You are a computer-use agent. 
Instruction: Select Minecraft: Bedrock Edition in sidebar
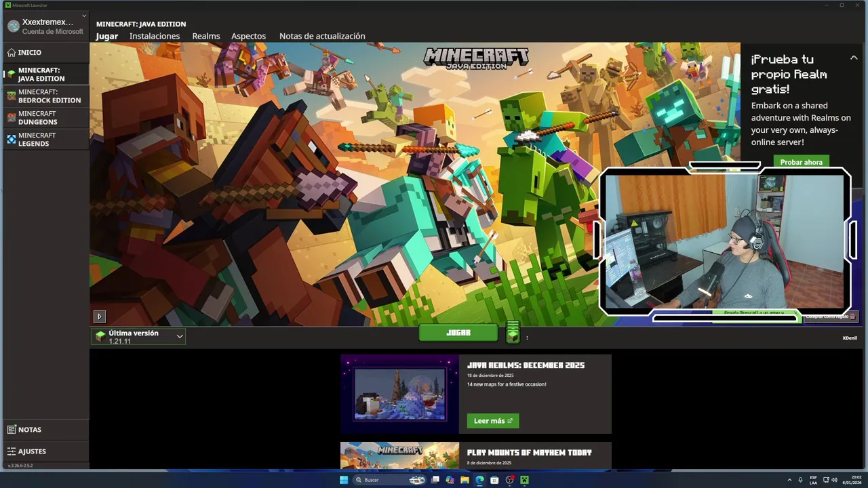(x=45, y=96)
